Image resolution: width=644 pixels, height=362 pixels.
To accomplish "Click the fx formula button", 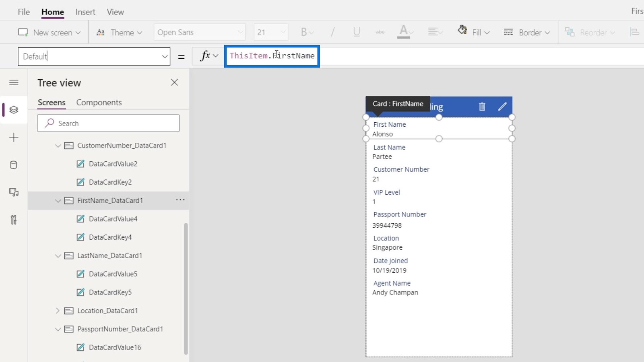I will [209, 56].
